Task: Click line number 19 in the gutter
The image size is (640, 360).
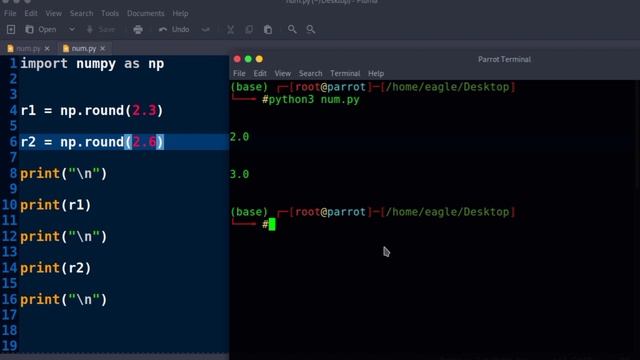Action: [9, 346]
